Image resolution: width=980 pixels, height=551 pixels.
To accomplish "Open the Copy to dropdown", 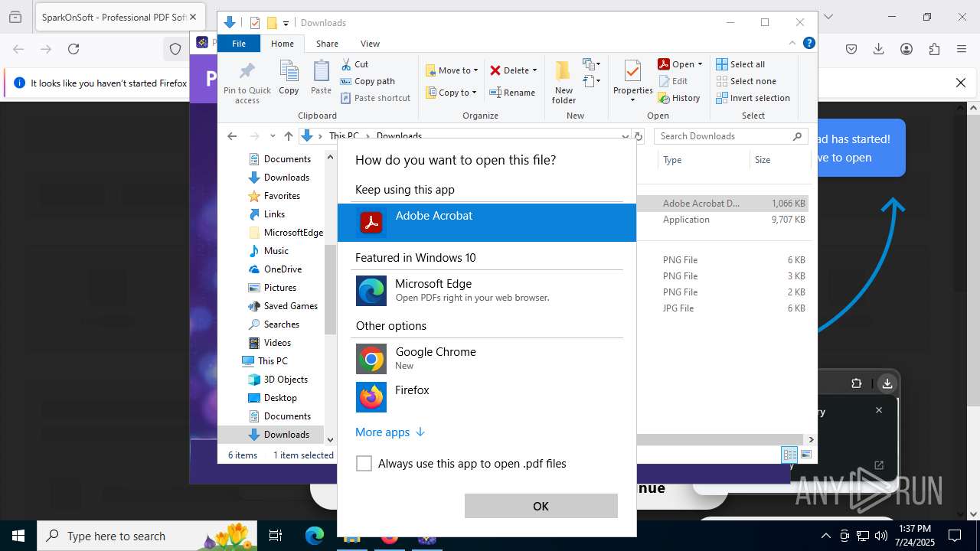I will [x=452, y=93].
